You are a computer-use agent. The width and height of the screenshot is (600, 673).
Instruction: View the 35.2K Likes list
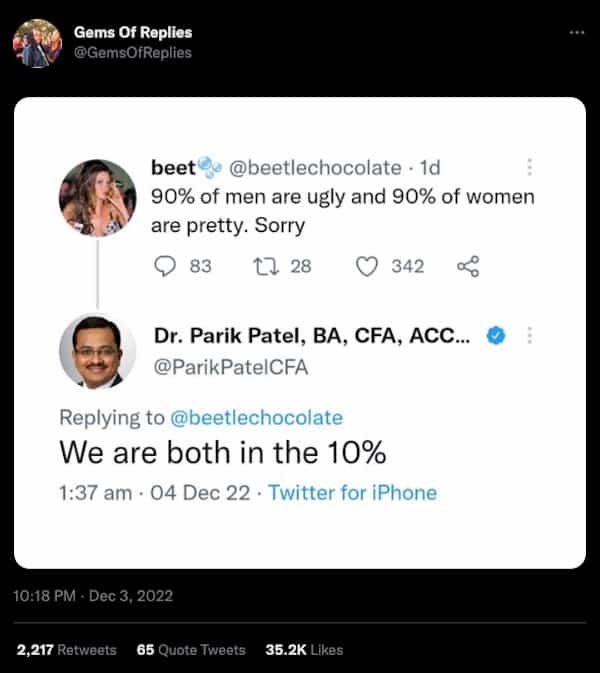[303, 649]
